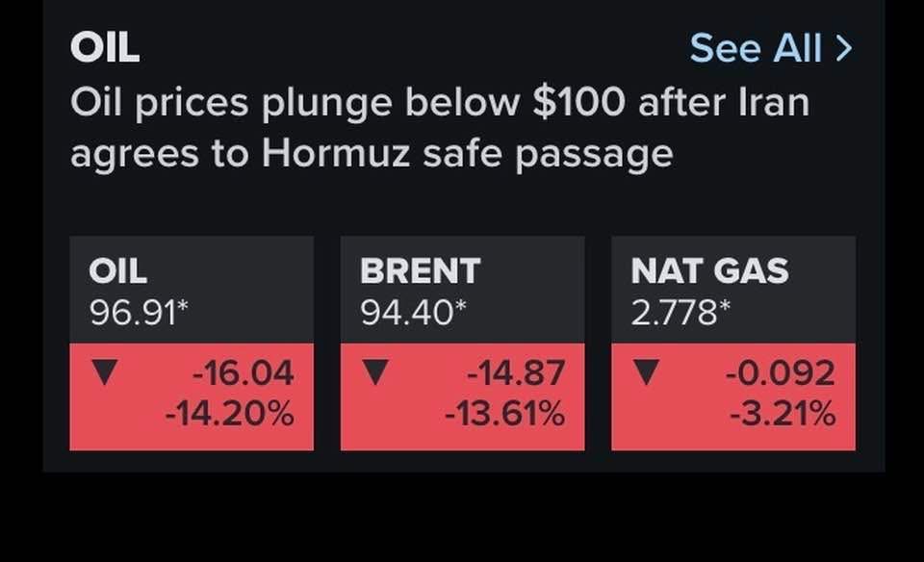Click the down arrow on the NAT GAS tile
The image size is (924, 562).
(645, 372)
